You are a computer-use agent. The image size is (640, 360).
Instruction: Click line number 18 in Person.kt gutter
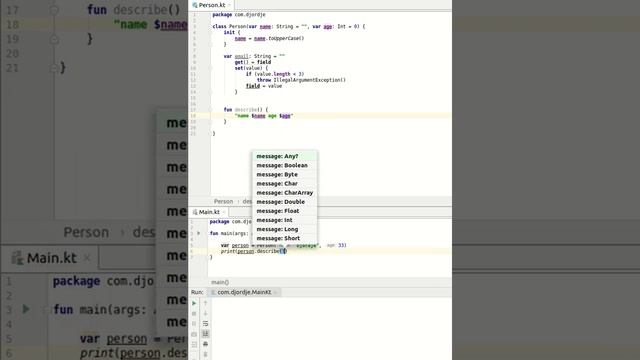coord(193,116)
